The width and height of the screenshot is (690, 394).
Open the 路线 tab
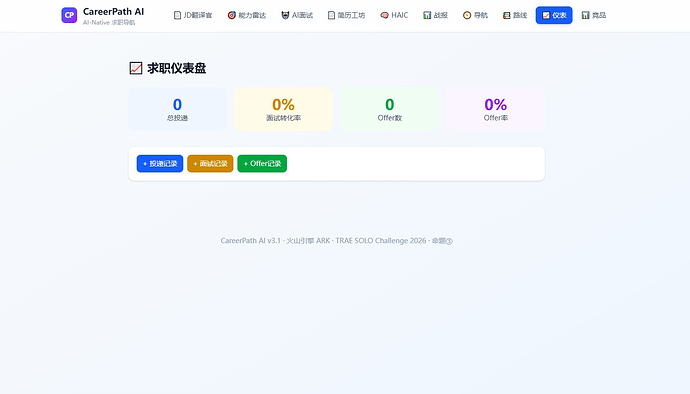[515, 15]
